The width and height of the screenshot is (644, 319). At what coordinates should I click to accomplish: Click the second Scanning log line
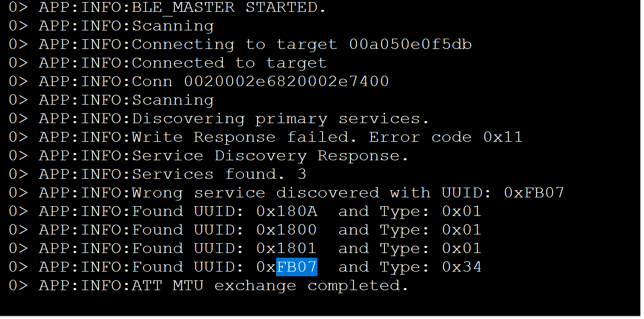(x=111, y=100)
